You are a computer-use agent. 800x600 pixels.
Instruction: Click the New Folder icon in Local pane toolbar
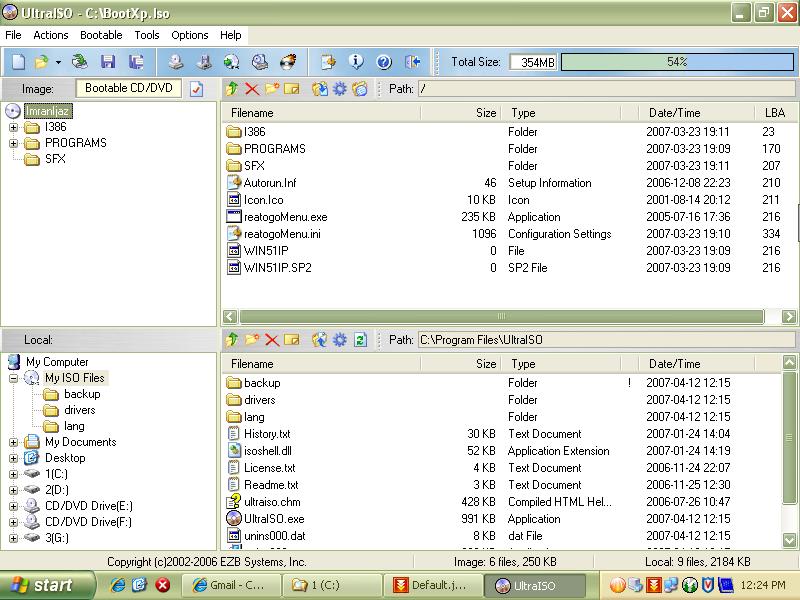(x=252, y=340)
